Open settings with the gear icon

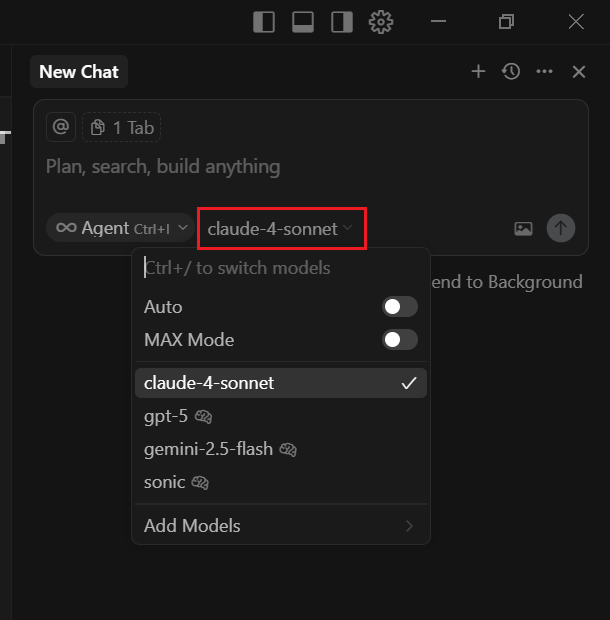[381, 22]
